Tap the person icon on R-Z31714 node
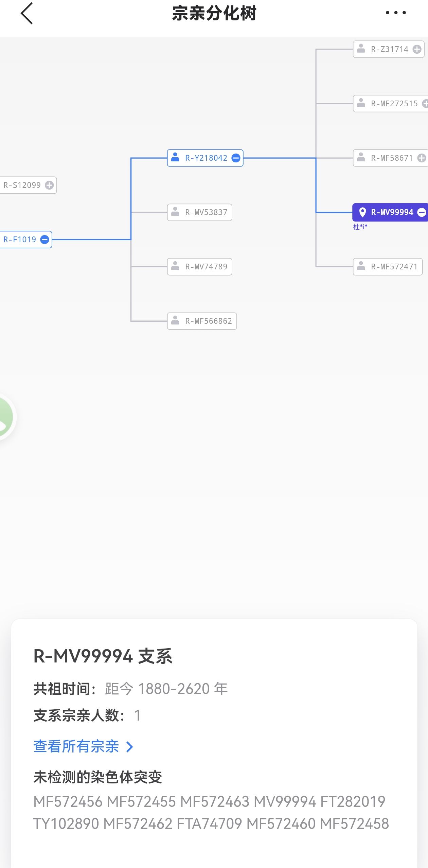 [361, 49]
